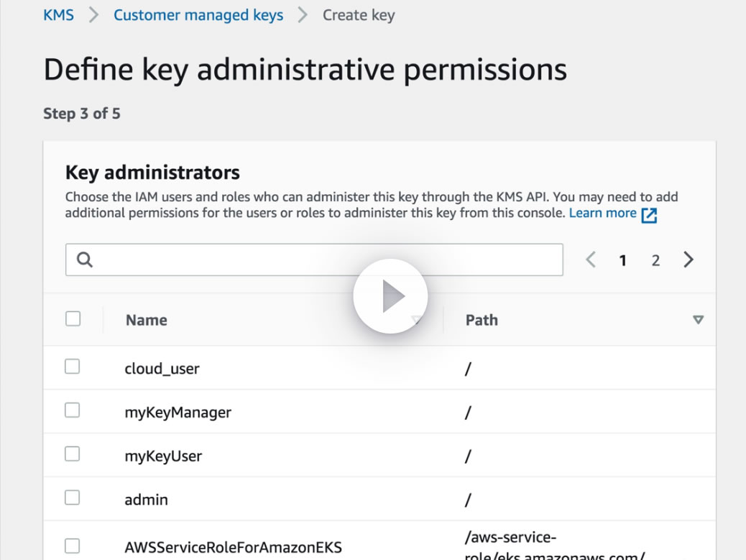This screenshot has height=560, width=746.
Task: Switch to page 2 of results
Action: [655, 261]
